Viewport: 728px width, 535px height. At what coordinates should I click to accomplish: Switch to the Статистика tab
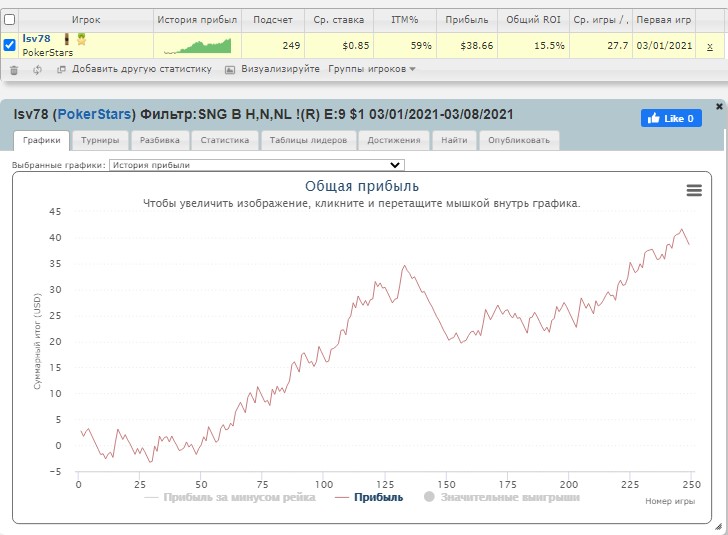pos(225,140)
